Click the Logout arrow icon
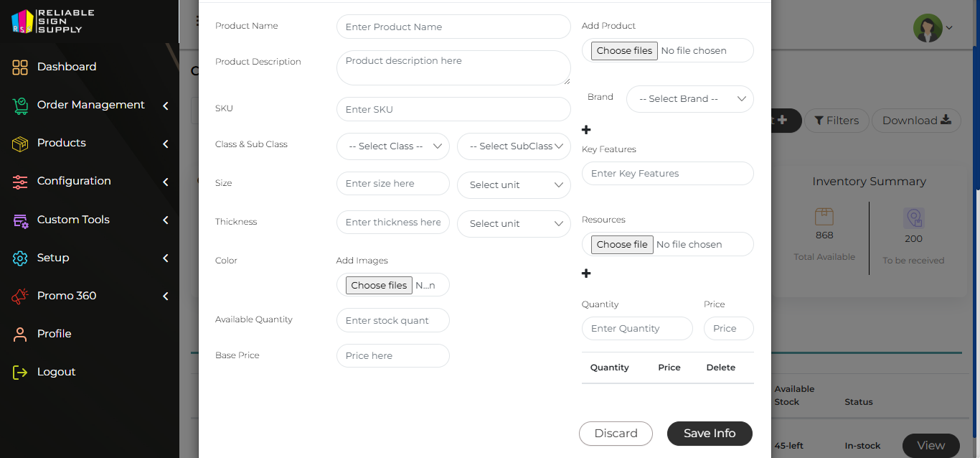Viewport: 980px width, 458px height. [20, 372]
